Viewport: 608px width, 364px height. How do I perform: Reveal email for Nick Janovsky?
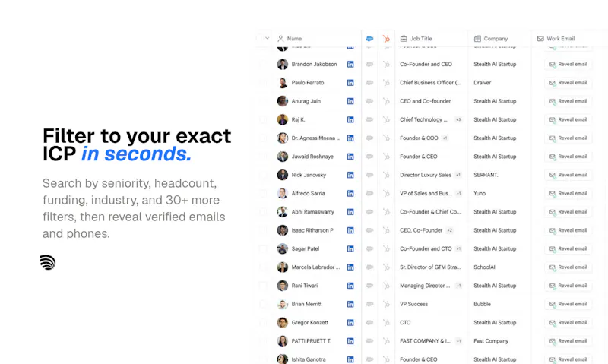(568, 175)
